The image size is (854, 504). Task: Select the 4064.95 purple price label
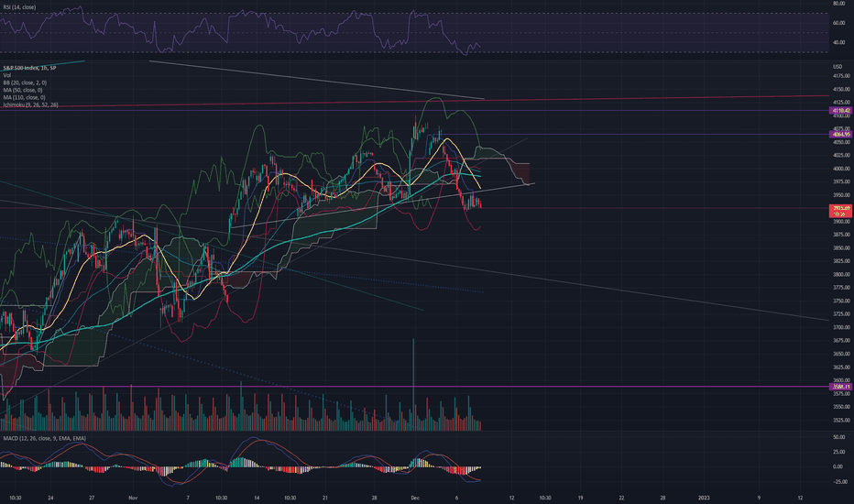point(841,134)
